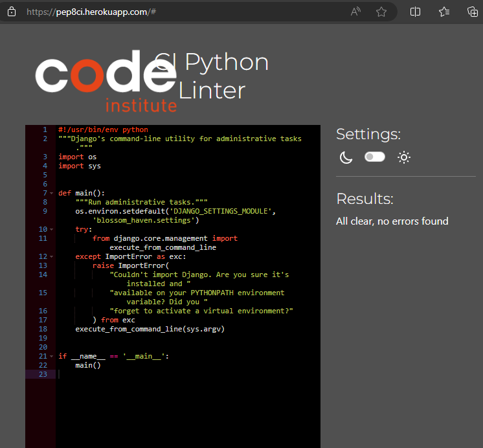Click 'raise ImportError(' on line 13
This screenshot has height=448, width=483.
point(131,265)
